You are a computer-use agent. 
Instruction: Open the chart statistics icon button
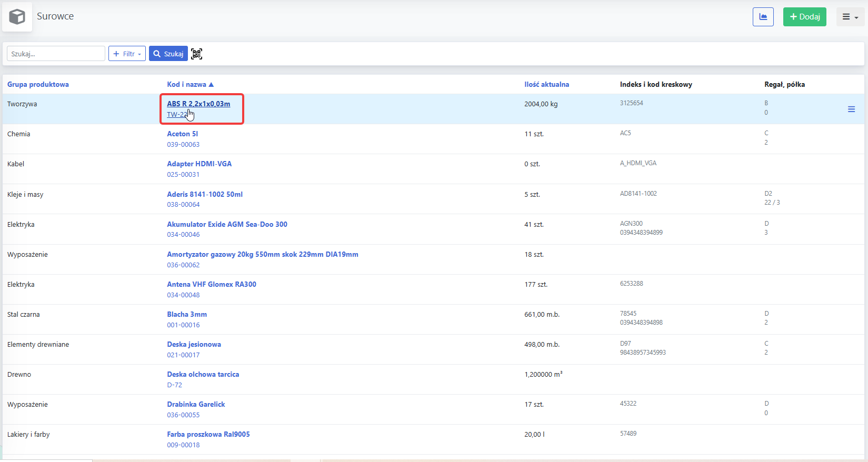coord(763,17)
